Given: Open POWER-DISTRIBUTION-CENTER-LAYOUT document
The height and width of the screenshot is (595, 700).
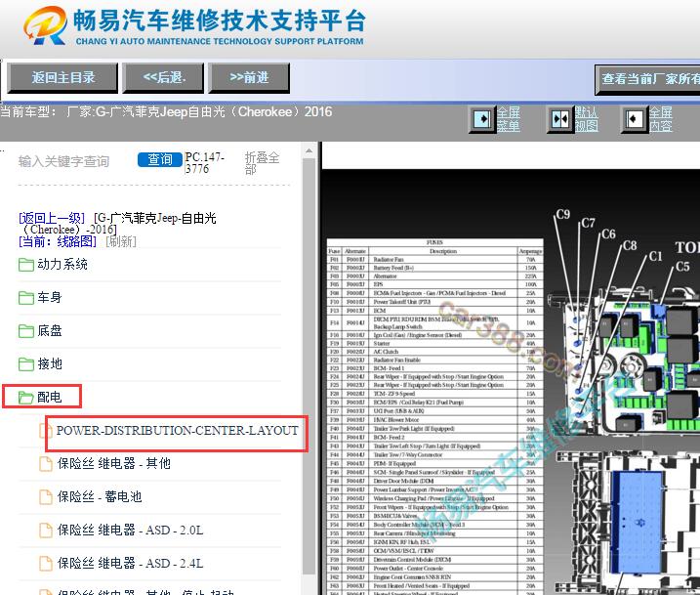Looking at the screenshot, I should click(178, 431).
